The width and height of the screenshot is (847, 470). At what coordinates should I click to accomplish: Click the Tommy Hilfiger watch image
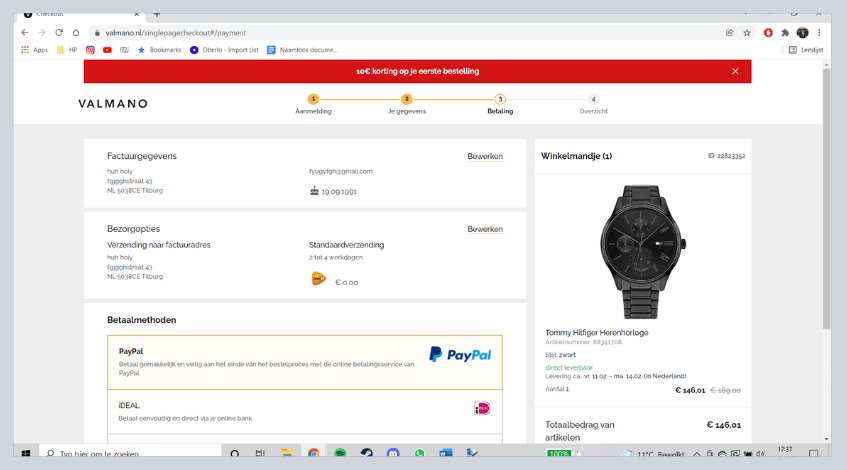tap(642, 252)
